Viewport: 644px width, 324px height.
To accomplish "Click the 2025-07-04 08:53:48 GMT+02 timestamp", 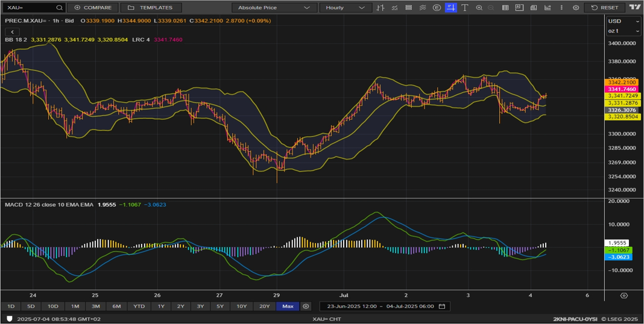I will [x=58, y=319].
